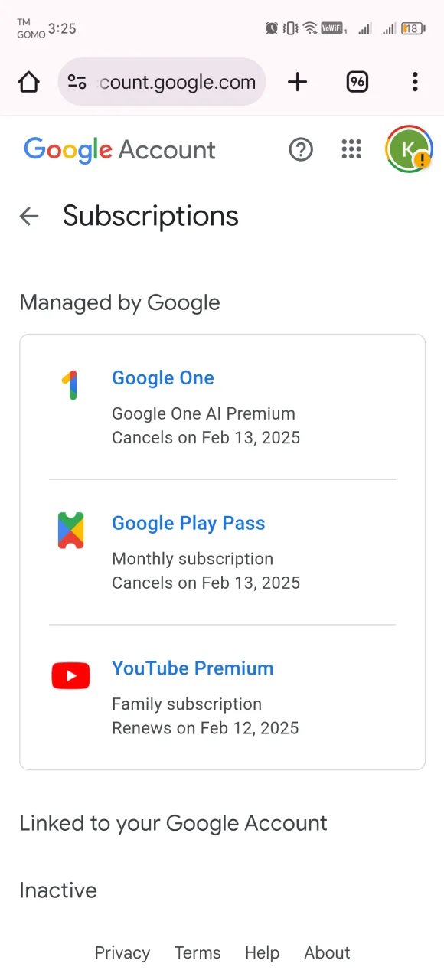The image size is (444, 980).
Task: Open the Google Play Pass link
Action: click(x=188, y=524)
